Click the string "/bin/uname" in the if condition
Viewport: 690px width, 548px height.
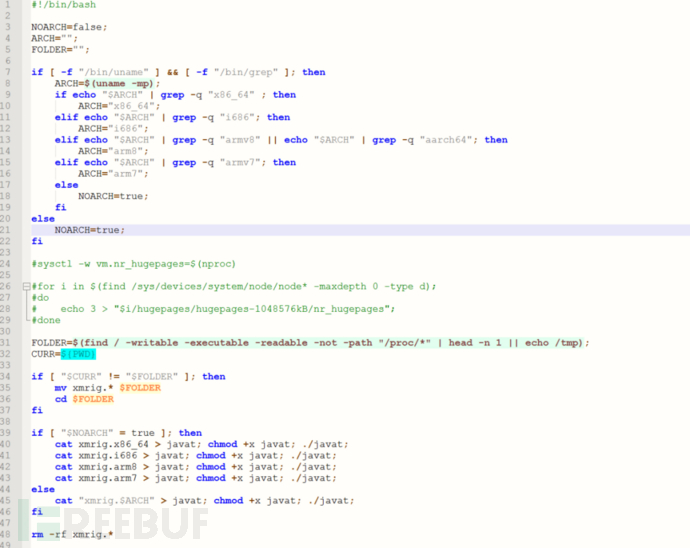point(114,72)
